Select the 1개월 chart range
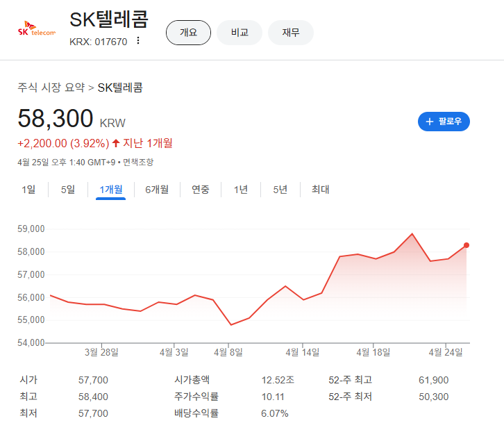504x423 pixels. [x=110, y=190]
